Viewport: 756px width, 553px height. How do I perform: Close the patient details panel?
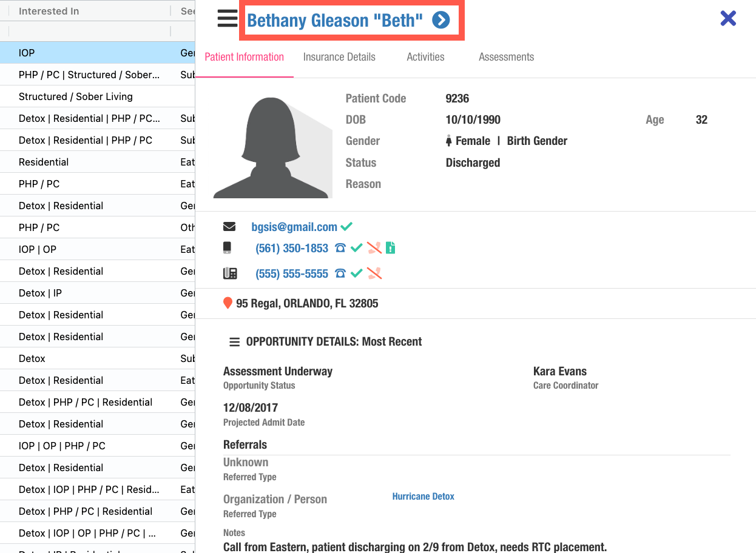click(728, 18)
